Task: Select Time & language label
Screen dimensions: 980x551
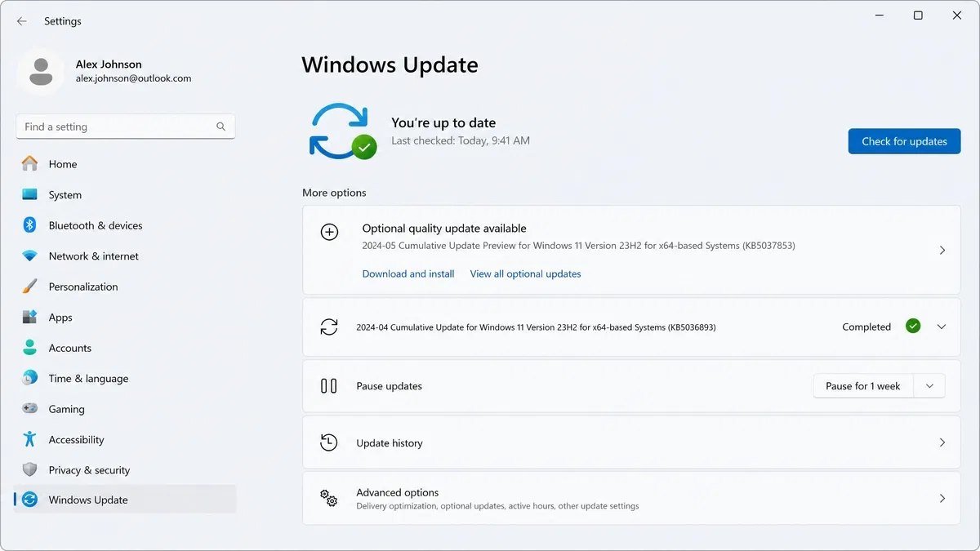Action: pos(88,379)
